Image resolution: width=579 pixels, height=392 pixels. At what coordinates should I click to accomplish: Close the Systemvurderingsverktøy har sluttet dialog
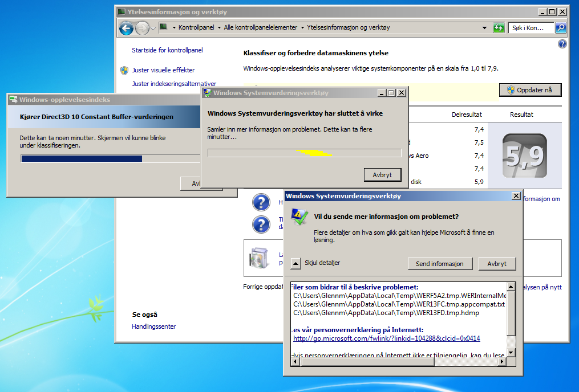[402, 93]
